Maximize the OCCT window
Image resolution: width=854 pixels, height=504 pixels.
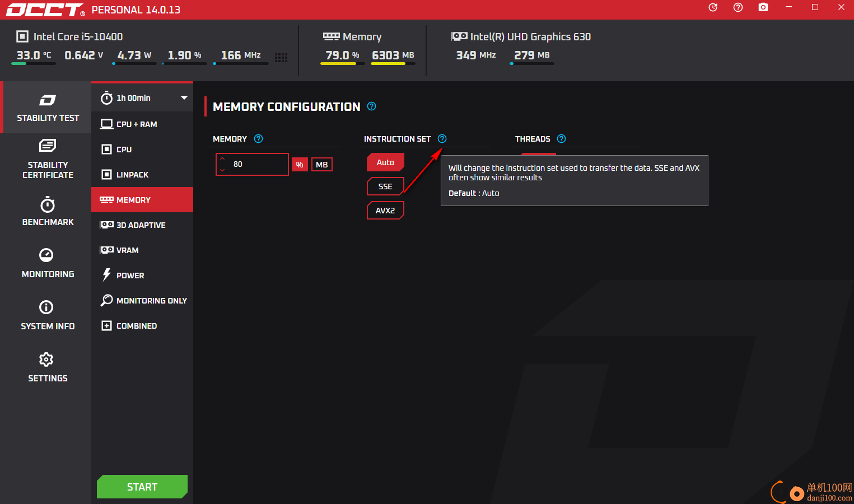click(x=815, y=7)
